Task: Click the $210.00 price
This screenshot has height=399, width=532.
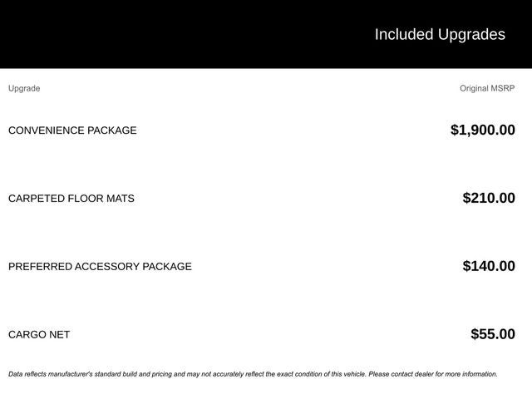Action: [489, 198]
